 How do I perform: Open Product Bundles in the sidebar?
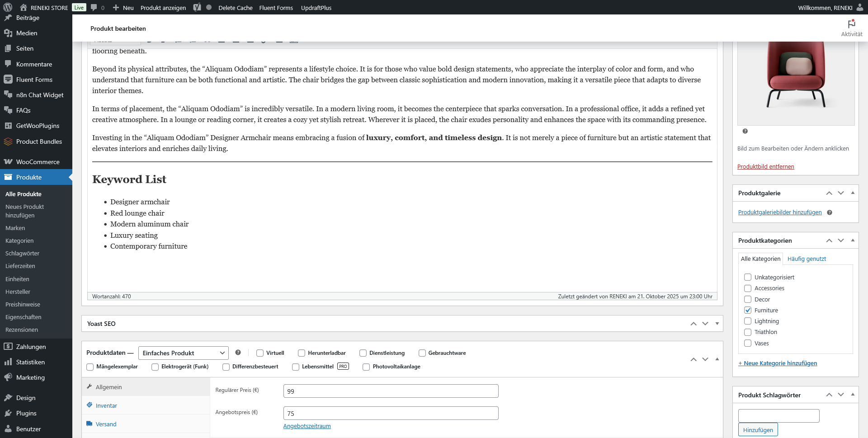coord(39,141)
